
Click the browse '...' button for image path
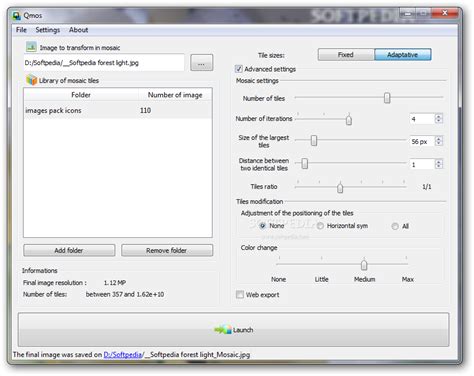click(x=201, y=62)
